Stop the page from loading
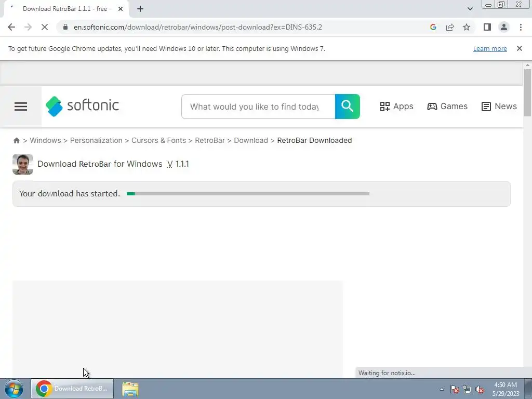The height and width of the screenshot is (399, 532). point(45,27)
